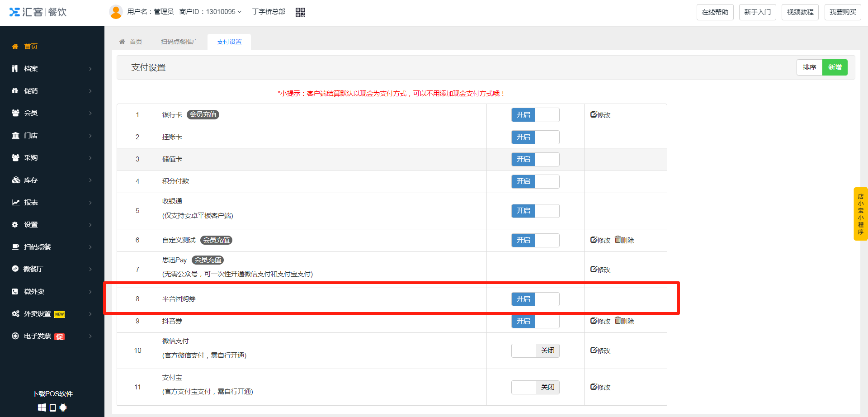
Task: Click the QR code icon in header
Action: [300, 12]
